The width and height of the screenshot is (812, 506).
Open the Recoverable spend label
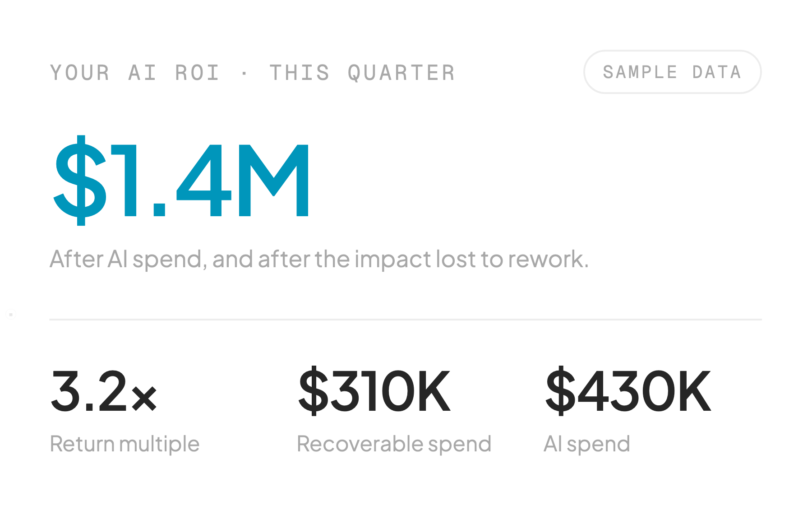pos(394,444)
